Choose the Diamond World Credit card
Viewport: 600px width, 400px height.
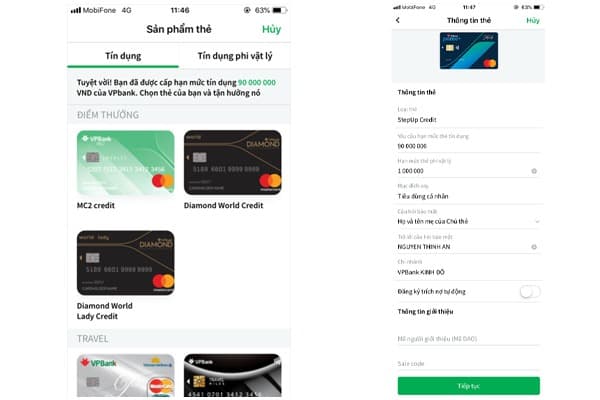(x=233, y=163)
